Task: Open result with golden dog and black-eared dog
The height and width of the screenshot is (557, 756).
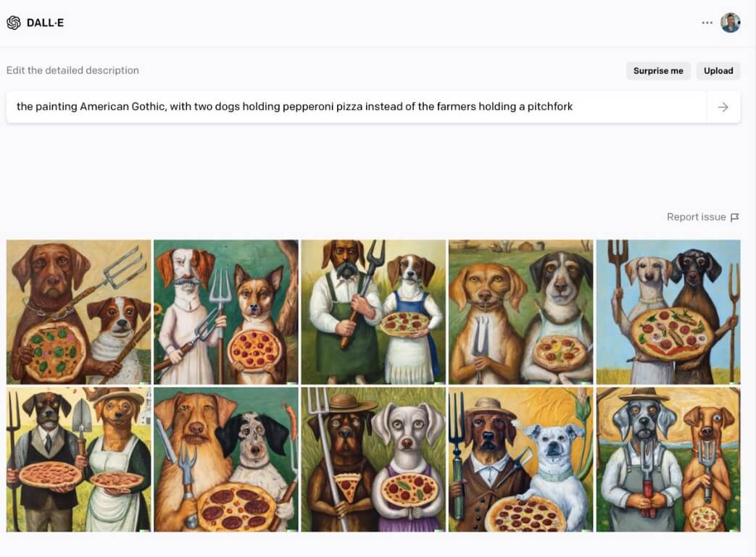Action: [x=226, y=460]
